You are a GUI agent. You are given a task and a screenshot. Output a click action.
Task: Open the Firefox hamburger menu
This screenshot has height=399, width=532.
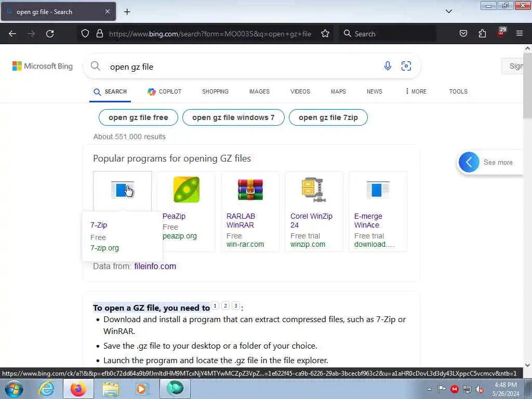[x=520, y=33]
